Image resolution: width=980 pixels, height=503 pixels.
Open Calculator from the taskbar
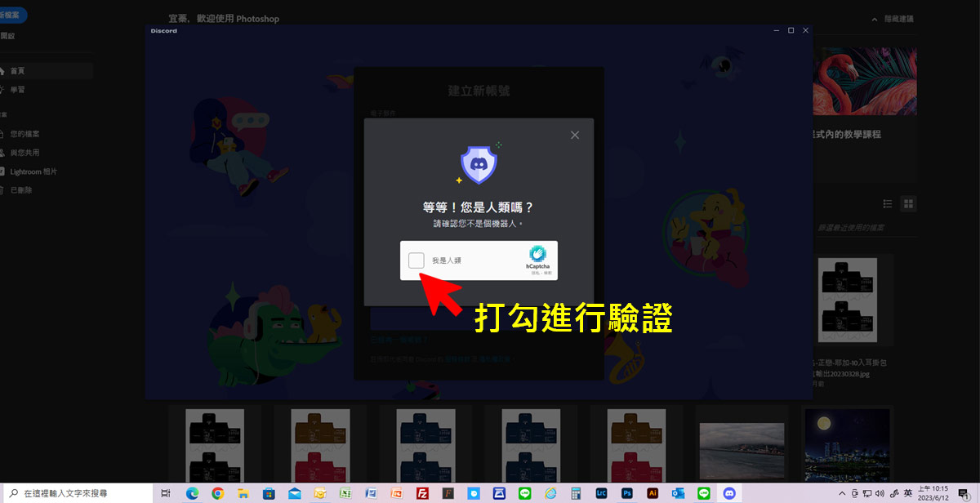tap(576, 493)
